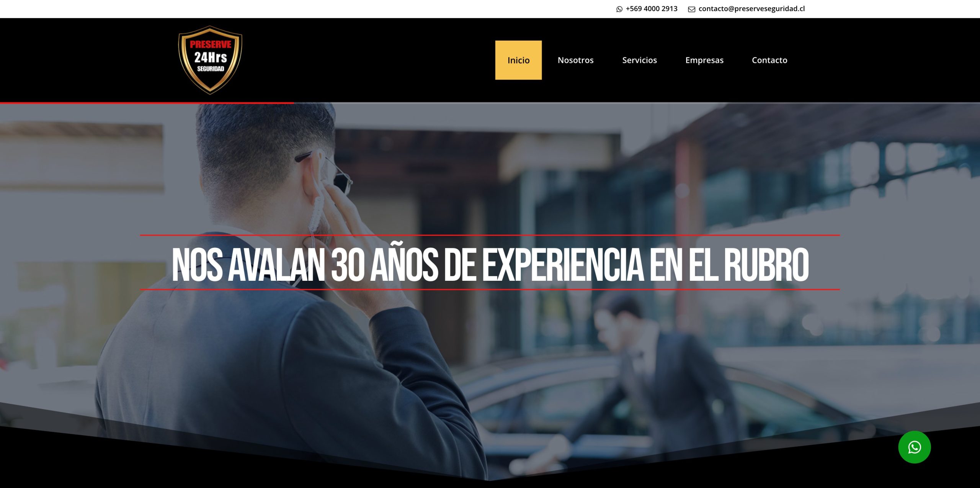The height and width of the screenshot is (488, 980).
Task: Click the envelope icon beside the email address
Action: point(691,9)
